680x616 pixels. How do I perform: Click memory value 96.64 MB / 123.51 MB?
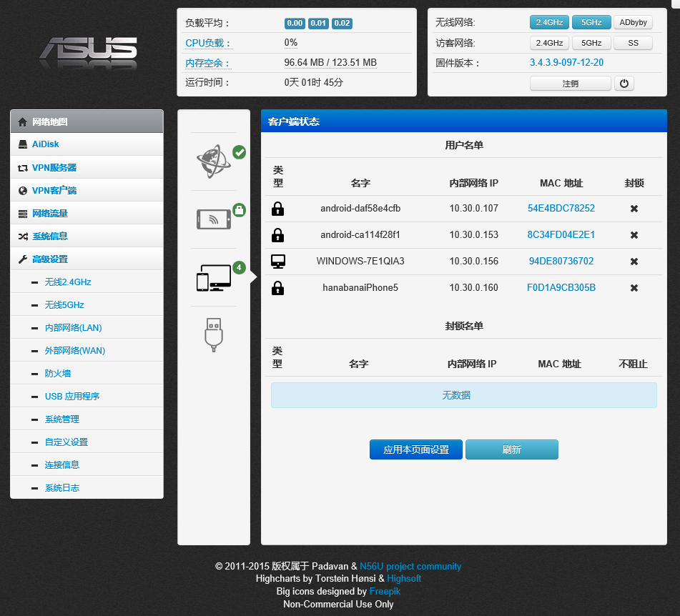pos(330,63)
